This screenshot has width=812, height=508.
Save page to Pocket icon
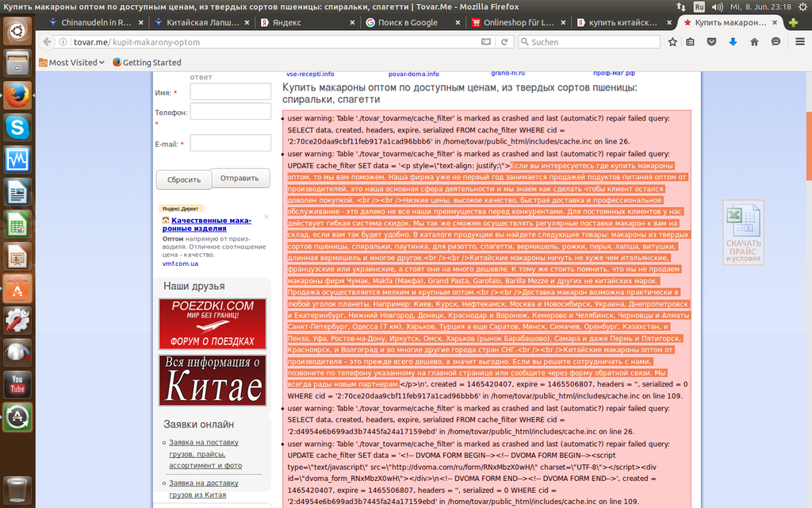coord(711,42)
